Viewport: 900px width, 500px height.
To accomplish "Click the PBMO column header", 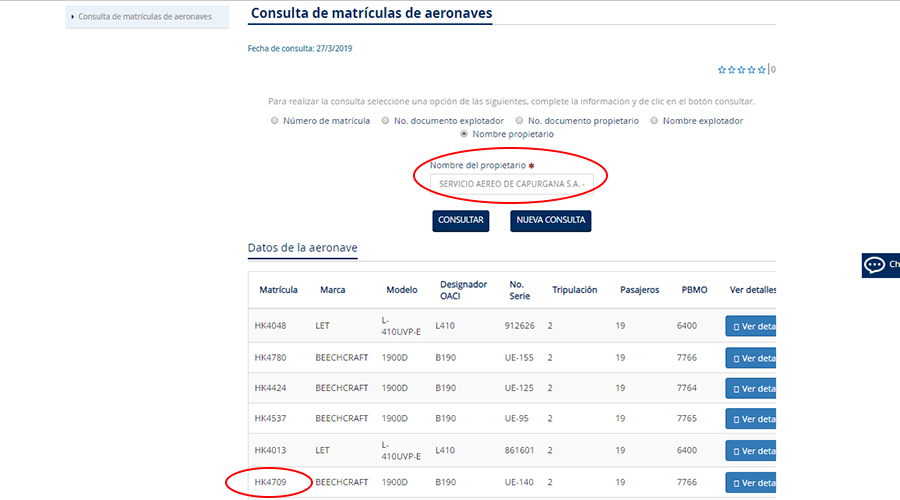I will (x=695, y=290).
